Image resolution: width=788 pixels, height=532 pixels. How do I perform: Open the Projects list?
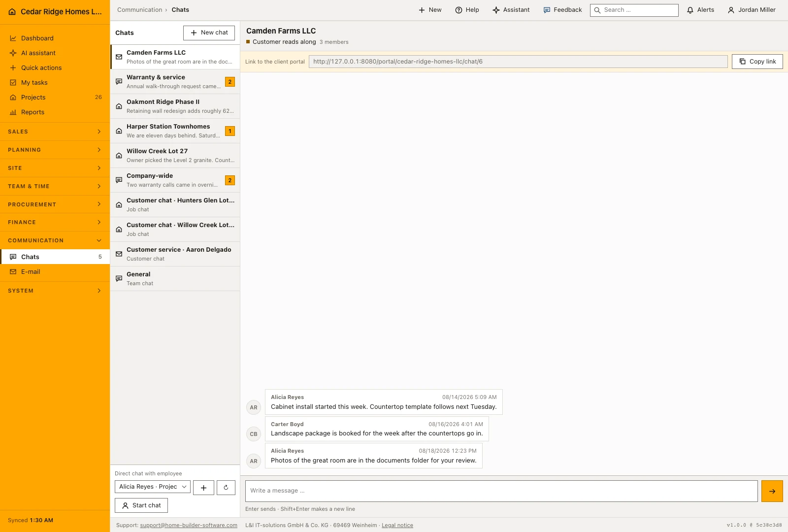click(x=55, y=97)
